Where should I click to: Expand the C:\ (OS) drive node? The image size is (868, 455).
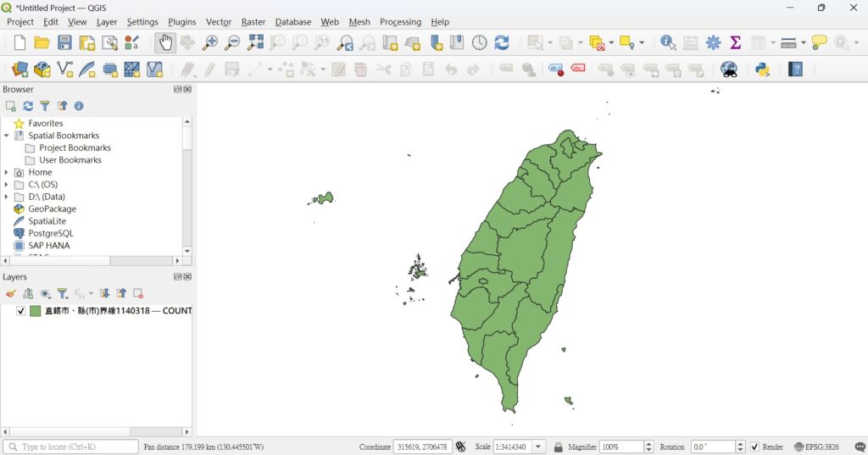7,185
